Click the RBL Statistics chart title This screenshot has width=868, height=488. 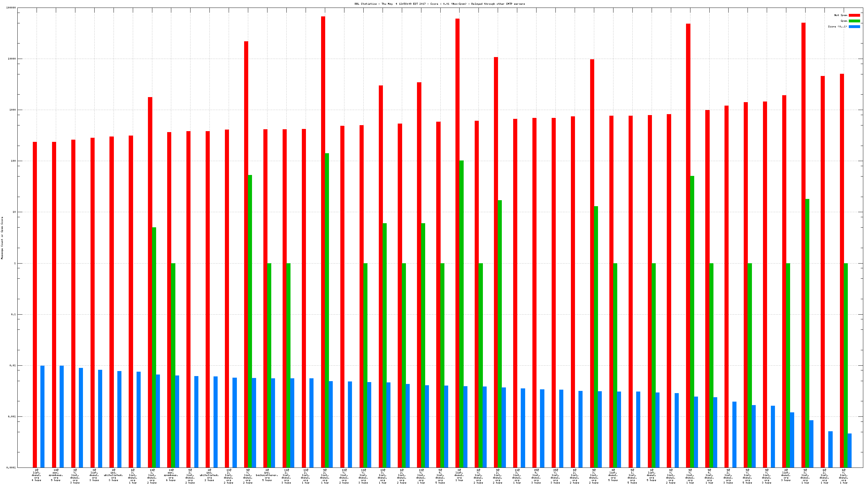[x=439, y=4]
